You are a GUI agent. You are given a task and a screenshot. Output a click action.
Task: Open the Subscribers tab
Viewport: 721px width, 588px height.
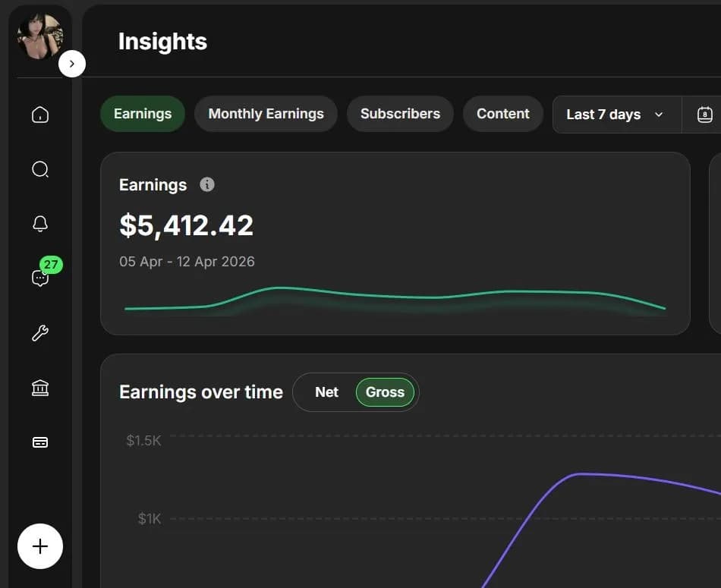tap(400, 114)
